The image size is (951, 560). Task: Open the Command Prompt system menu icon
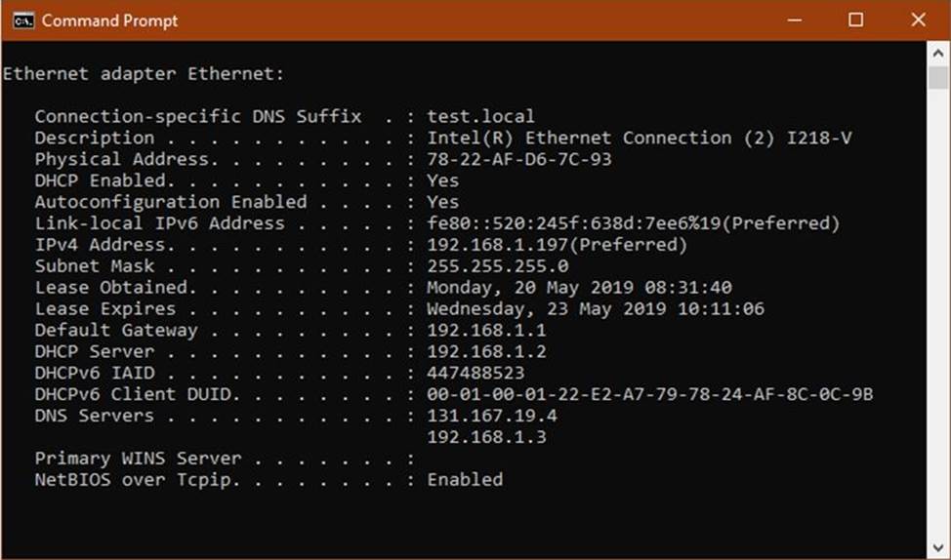(x=23, y=20)
